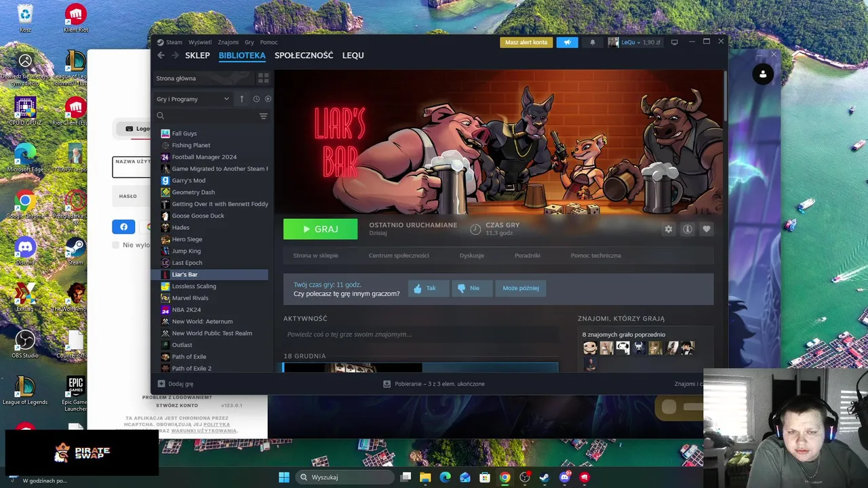Click the activity post input field
The image size is (868, 488).
420,334
